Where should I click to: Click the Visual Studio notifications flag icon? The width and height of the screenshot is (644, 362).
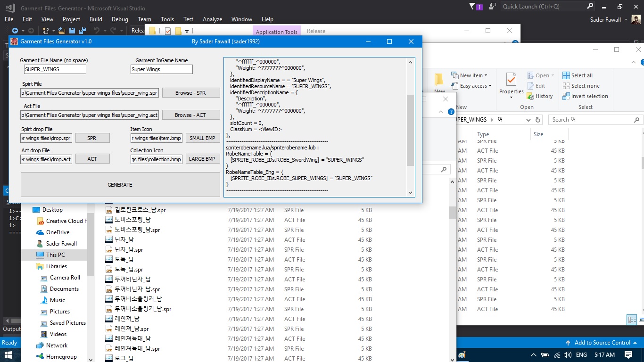click(473, 7)
